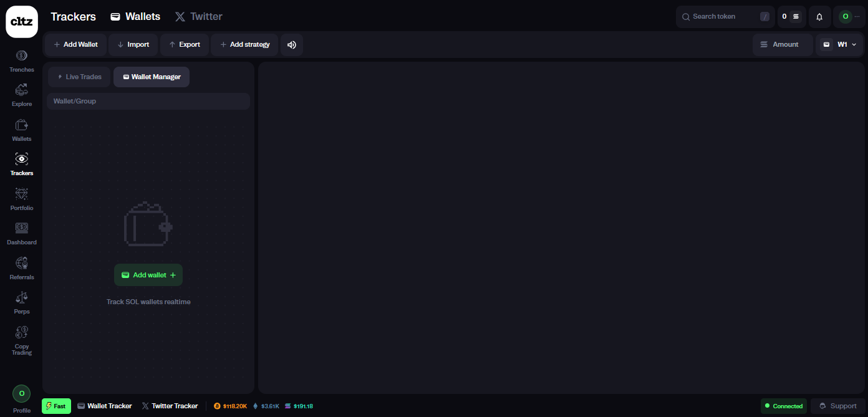Open the Referrals sidebar icon
The width and height of the screenshot is (868, 417).
[22, 268]
